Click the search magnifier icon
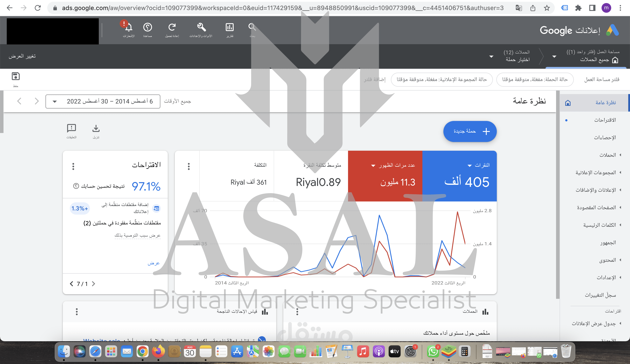Screen dimensions: 630x364 [252, 27]
